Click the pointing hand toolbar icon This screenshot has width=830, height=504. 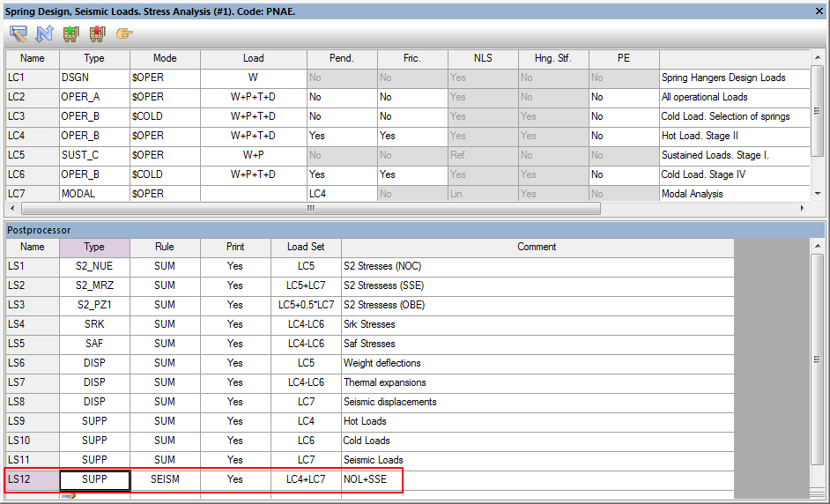(124, 33)
